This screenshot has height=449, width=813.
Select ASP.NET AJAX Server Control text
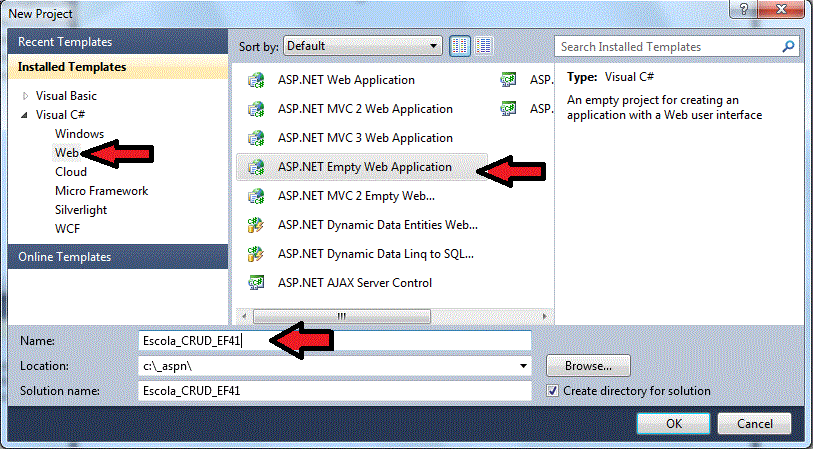[355, 283]
